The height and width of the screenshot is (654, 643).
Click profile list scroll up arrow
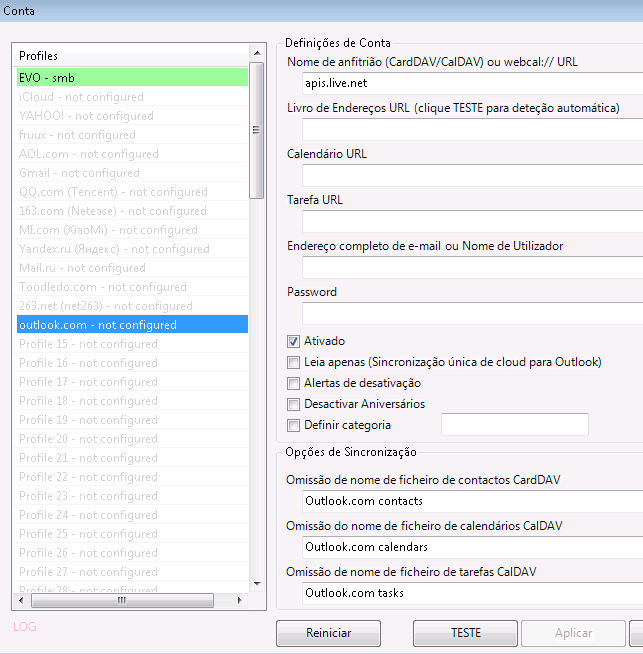pos(257,53)
